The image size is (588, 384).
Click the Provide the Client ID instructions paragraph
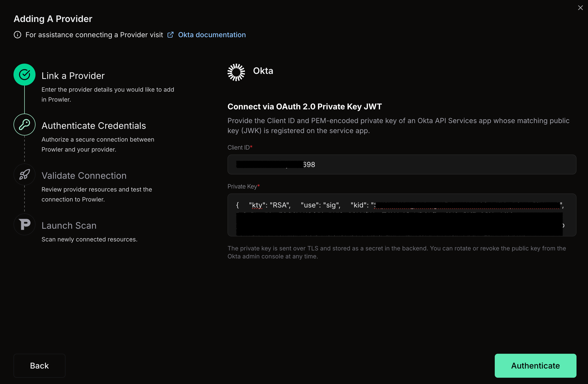point(398,126)
